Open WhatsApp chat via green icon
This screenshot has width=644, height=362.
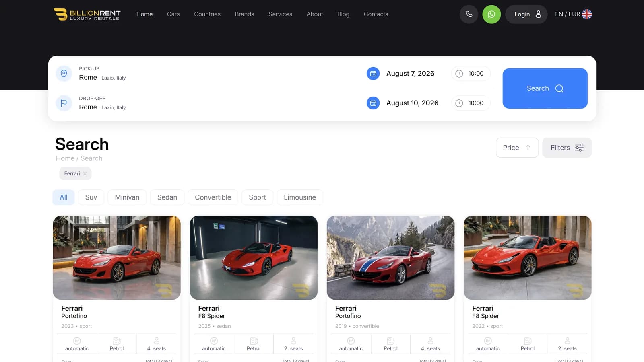click(x=491, y=14)
